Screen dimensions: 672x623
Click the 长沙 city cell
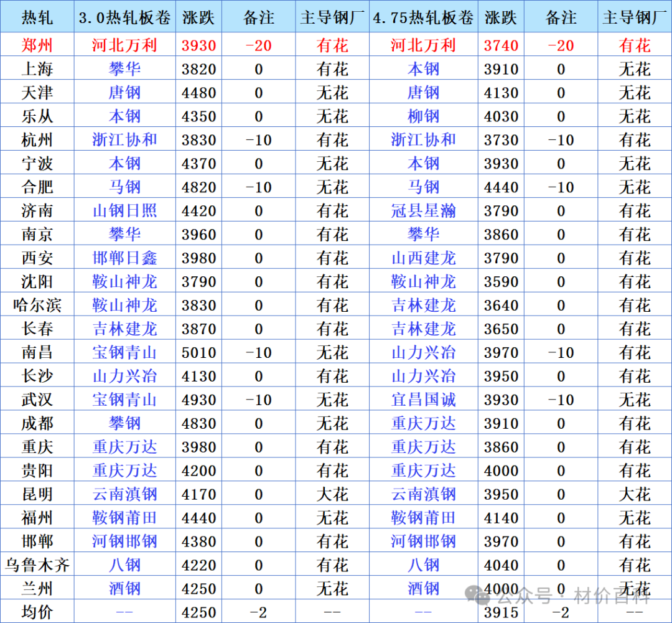coord(37,375)
